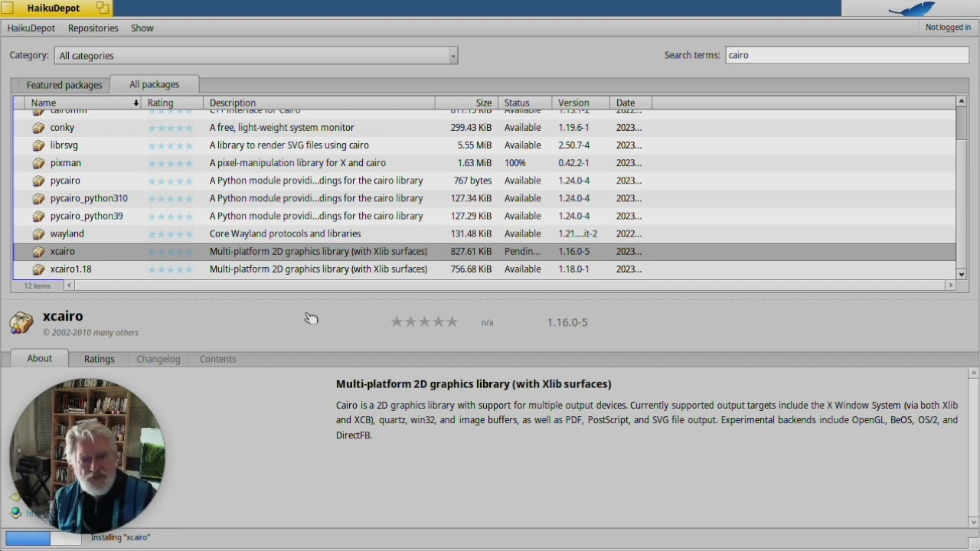Click the Pendin... status of xcairo
Screen dimensions: 980x551
[x=522, y=251]
